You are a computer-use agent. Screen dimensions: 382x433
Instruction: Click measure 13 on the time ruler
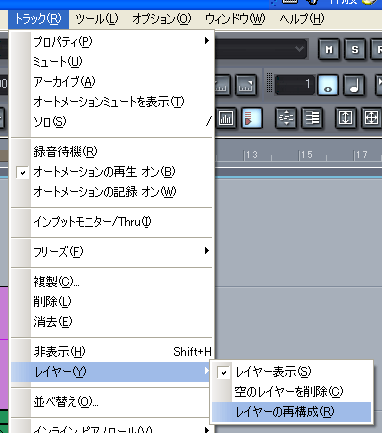251,155
